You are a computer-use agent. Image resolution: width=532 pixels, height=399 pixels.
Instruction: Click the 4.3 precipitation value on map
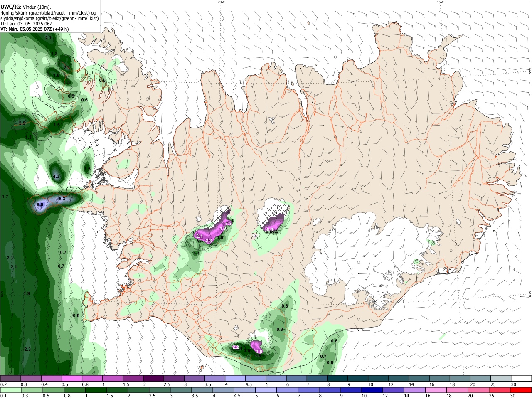[x=57, y=177]
